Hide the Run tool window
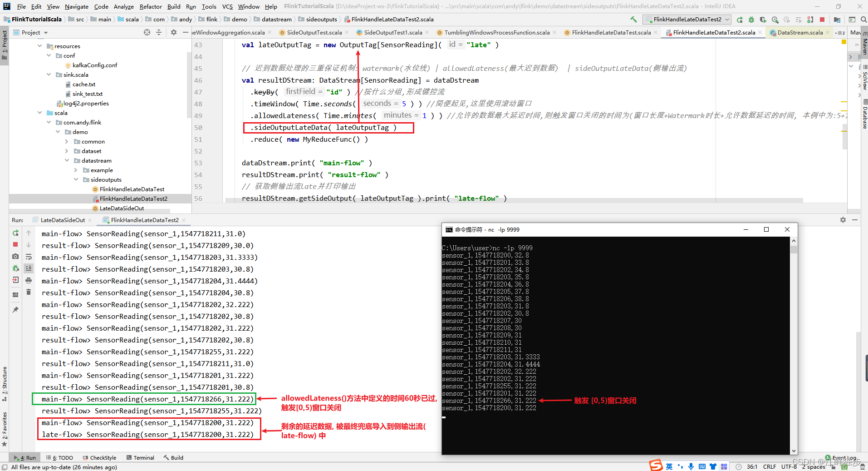 click(855, 220)
